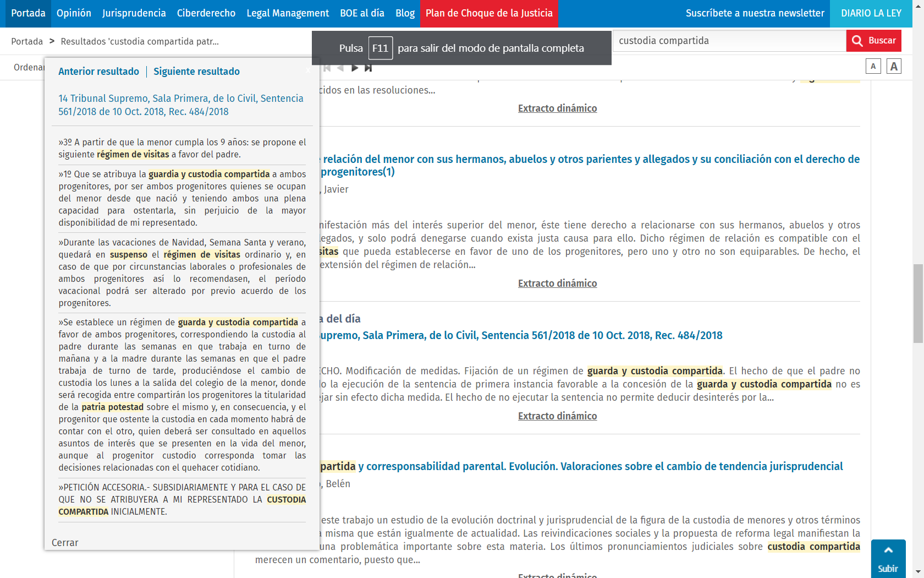Go to first results page arrow
This screenshot has height=578, width=924.
point(327,68)
